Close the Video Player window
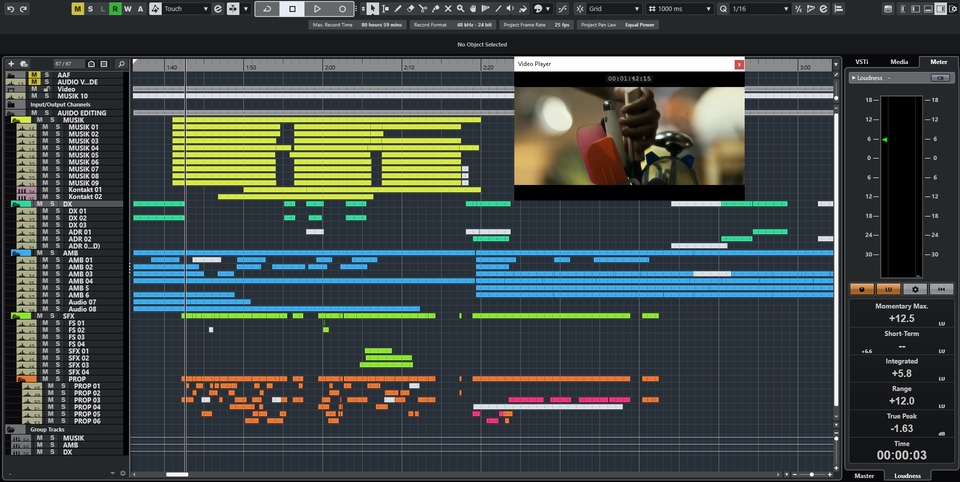The height and width of the screenshot is (482, 960). 739,64
